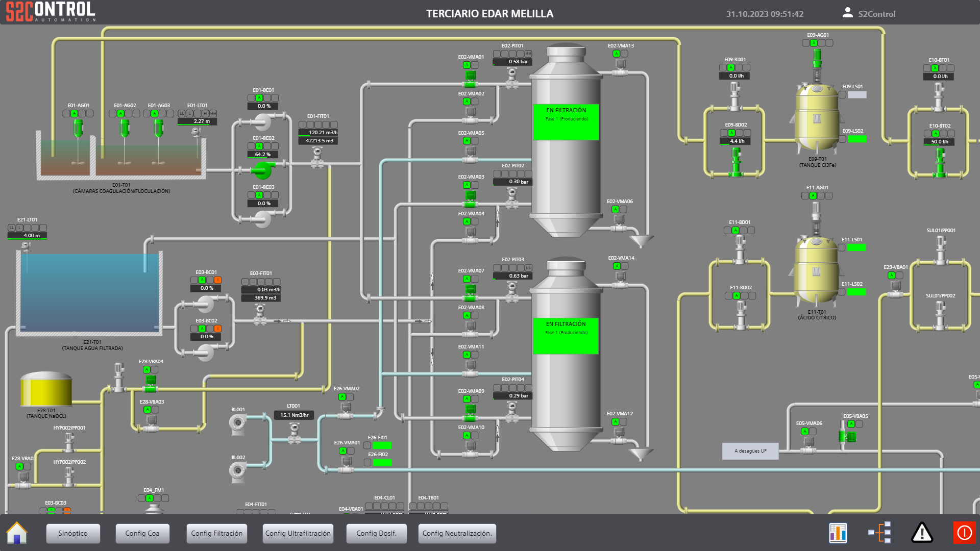Select the E09-T01 ClFe tank
Screen dimensions: 980x551
click(x=817, y=117)
